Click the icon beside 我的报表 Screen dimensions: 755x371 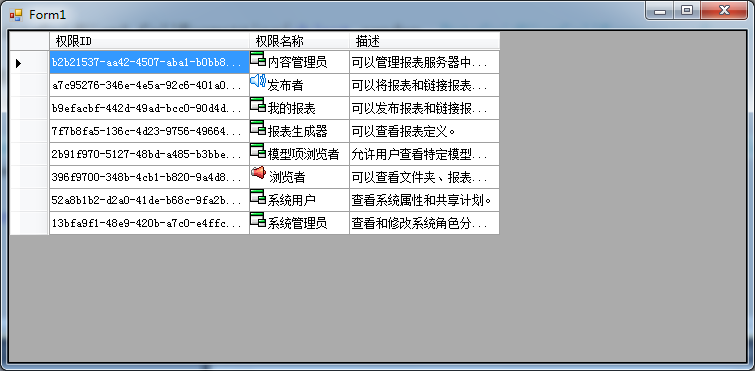(x=258, y=104)
